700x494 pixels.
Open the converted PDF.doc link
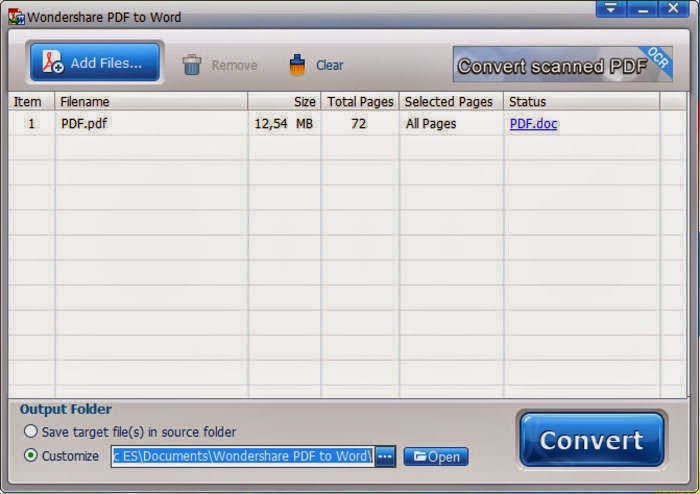[x=533, y=124]
